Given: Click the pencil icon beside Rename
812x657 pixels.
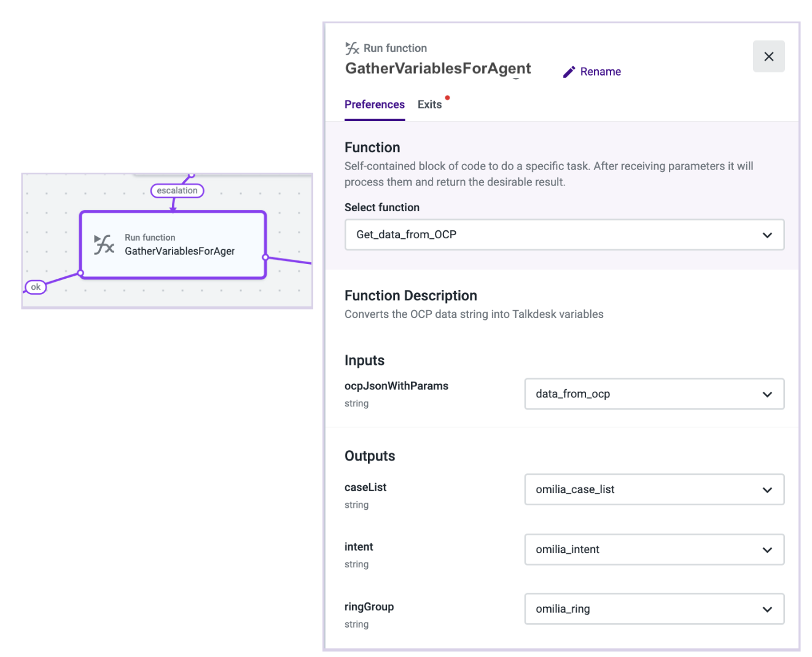Looking at the screenshot, I should pyautogui.click(x=569, y=72).
